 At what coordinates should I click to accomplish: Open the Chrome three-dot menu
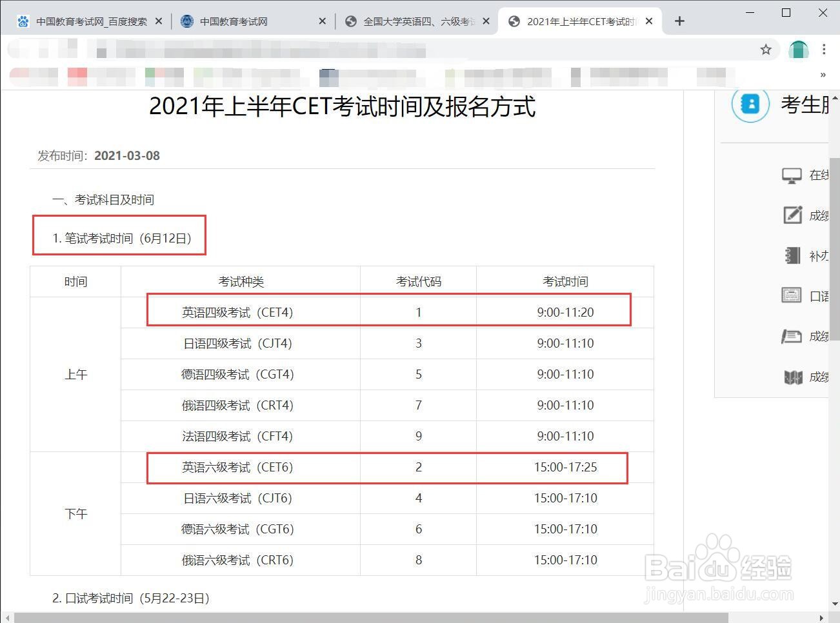(824, 50)
